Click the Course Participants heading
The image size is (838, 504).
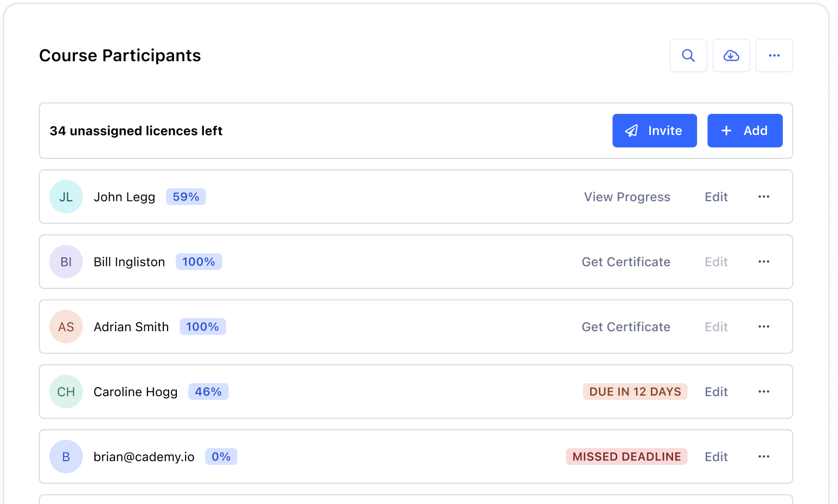coord(120,55)
